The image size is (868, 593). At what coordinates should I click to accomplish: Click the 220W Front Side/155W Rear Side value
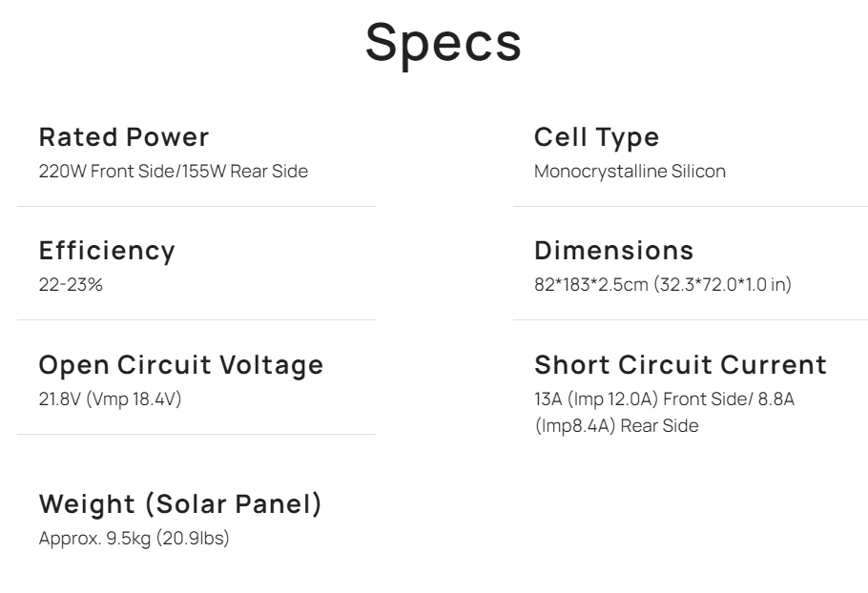tap(174, 172)
